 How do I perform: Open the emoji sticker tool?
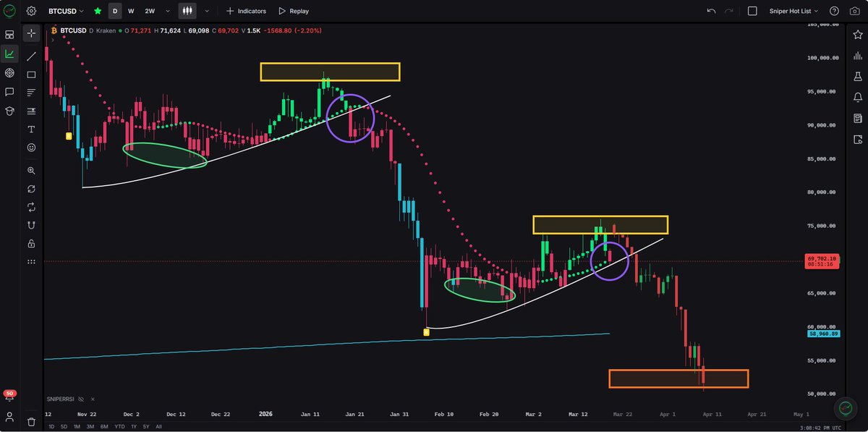pos(31,147)
